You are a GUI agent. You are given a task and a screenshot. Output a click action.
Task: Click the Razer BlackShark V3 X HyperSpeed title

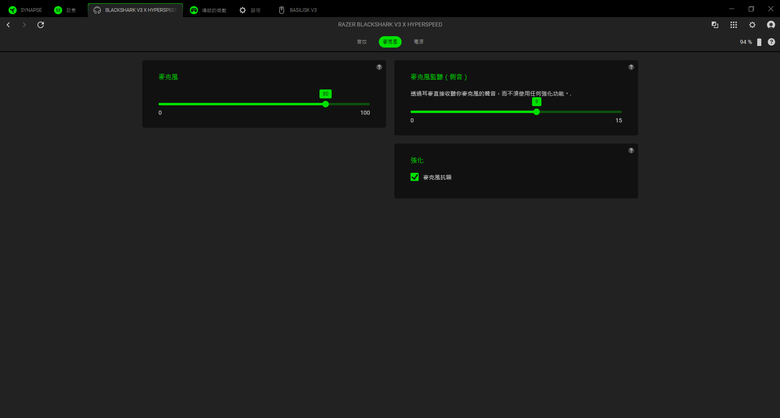(390, 24)
